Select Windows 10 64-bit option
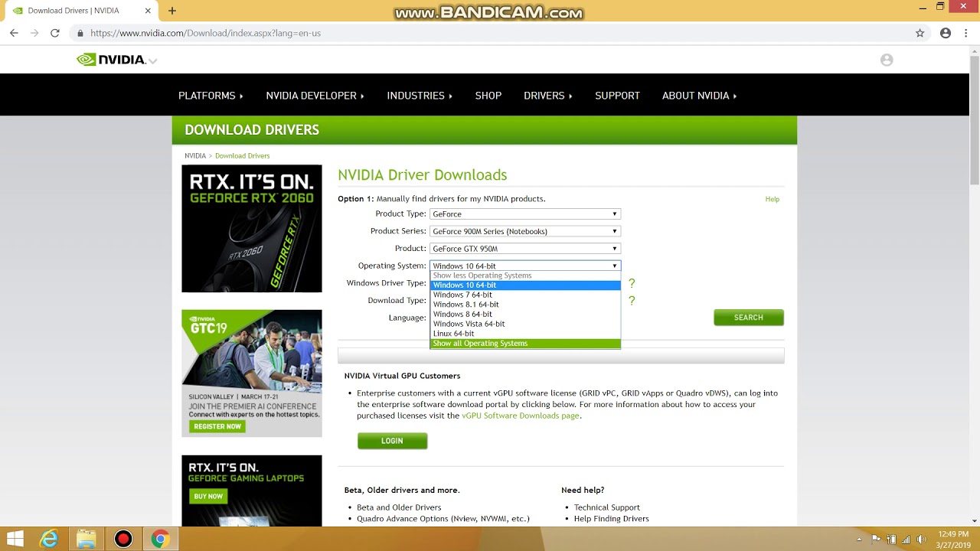 point(525,285)
